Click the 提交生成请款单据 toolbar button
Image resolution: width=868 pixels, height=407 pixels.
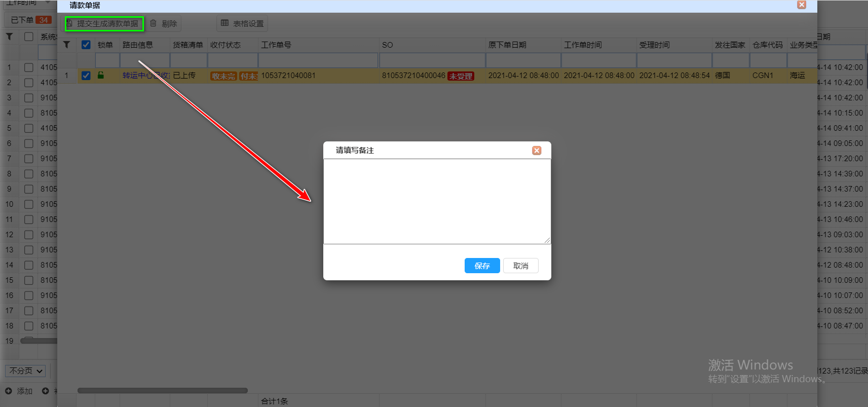pos(104,24)
